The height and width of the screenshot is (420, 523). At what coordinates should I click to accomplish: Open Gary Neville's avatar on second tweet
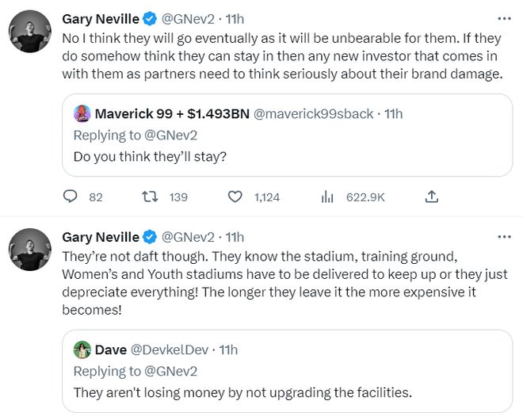pyautogui.click(x=31, y=251)
